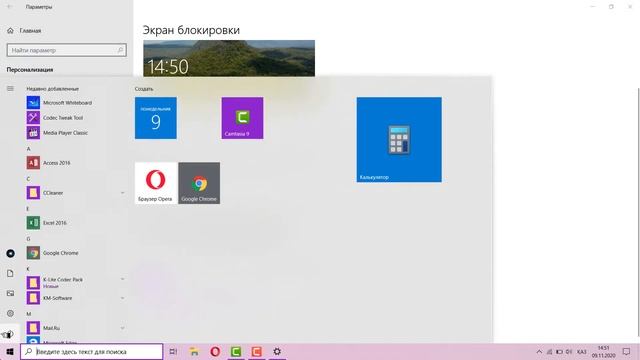640x360 pixels.
Task: Open the taskbar clock and date
Action: (x=604, y=352)
